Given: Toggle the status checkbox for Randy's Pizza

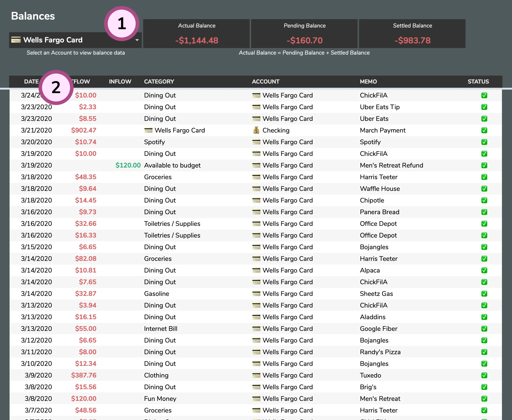Looking at the screenshot, I should click(x=484, y=352).
